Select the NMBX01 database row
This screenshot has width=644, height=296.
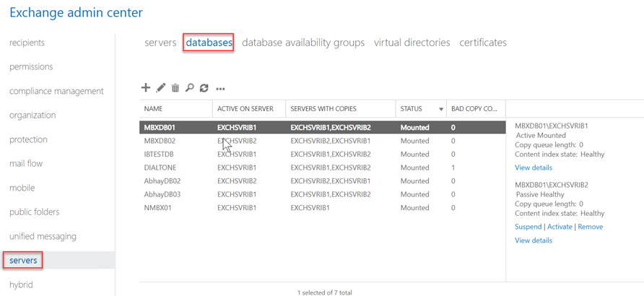tap(323, 208)
